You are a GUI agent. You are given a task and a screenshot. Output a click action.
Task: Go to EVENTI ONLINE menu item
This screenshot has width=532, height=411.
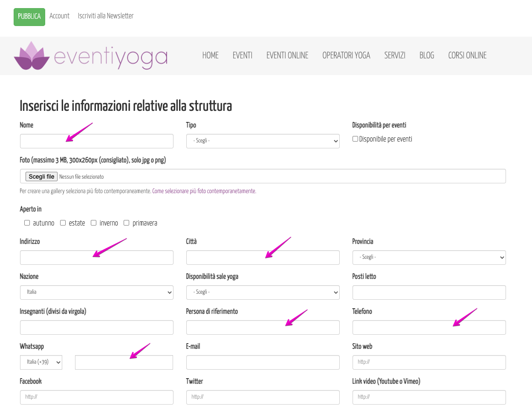(287, 55)
